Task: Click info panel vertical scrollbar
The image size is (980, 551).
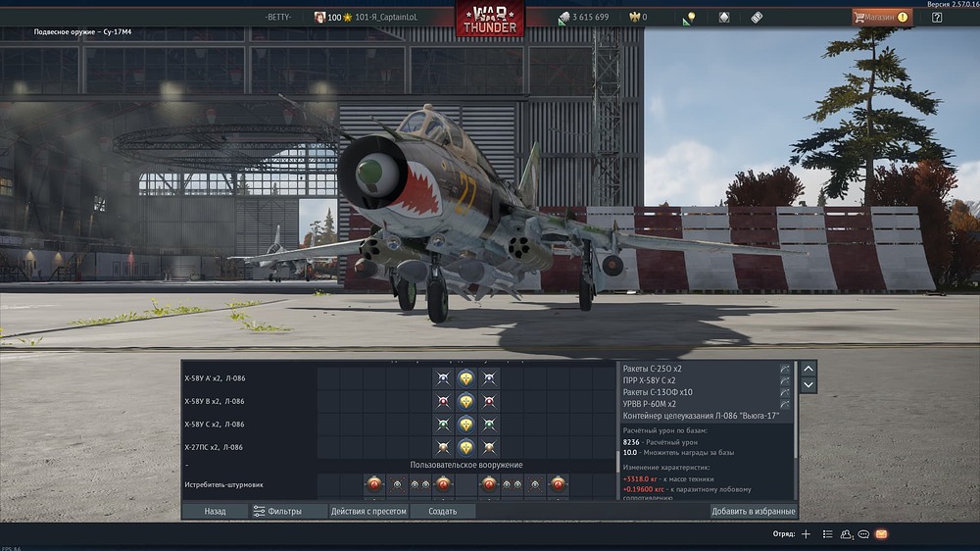Action: (796, 410)
